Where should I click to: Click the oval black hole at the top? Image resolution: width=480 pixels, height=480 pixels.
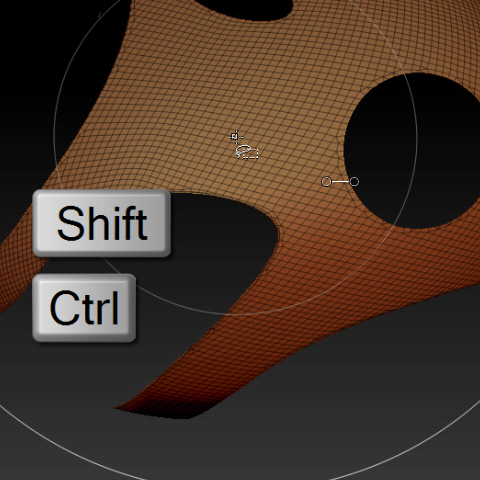coord(245,8)
